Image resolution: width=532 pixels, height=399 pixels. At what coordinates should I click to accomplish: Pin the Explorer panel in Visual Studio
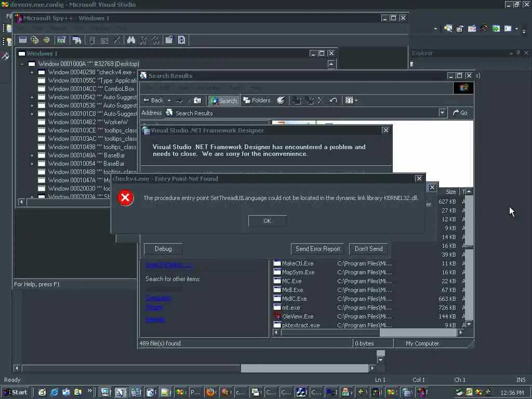518,52
